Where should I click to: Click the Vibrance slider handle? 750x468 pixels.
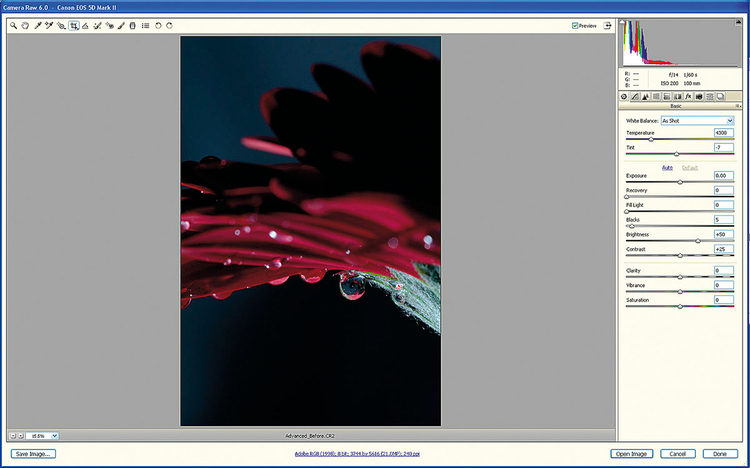[680, 291]
